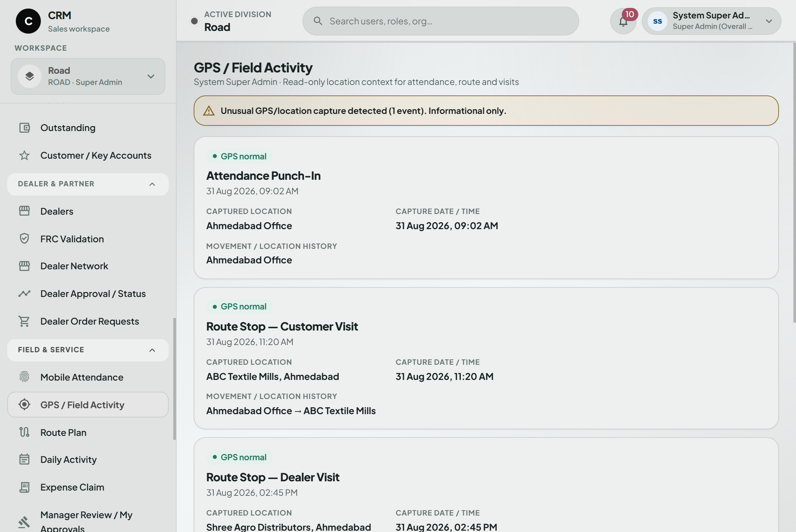The width and height of the screenshot is (796, 532).
Task: Open the notifications bell
Action: click(x=623, y=21)
